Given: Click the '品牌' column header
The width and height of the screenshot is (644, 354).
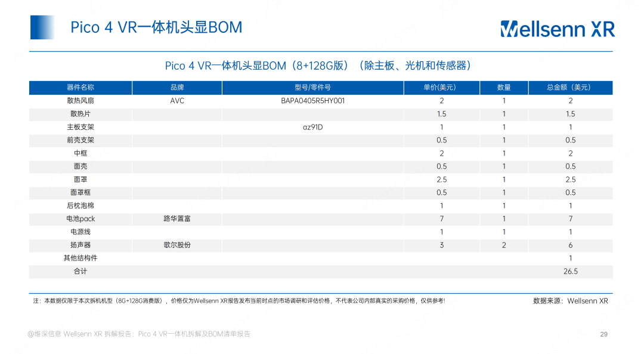Looking at the screenshot, I should [177, 88].
